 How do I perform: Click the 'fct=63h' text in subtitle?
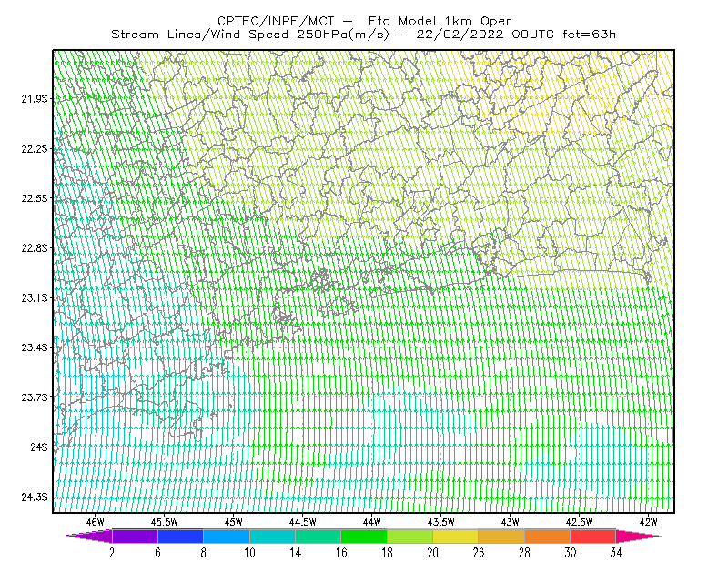click(589, 35)
